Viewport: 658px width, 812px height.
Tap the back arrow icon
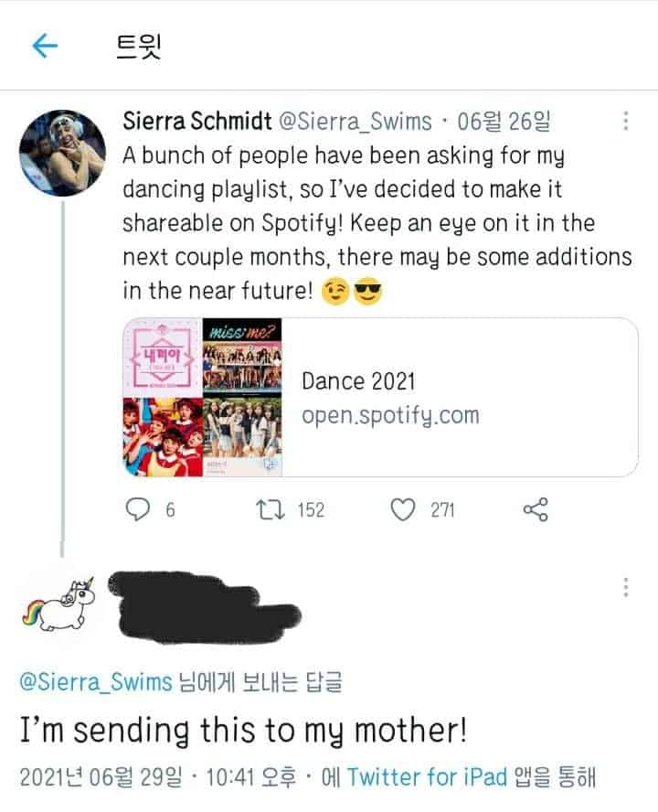pyautogui.click(x=45, y=46)
